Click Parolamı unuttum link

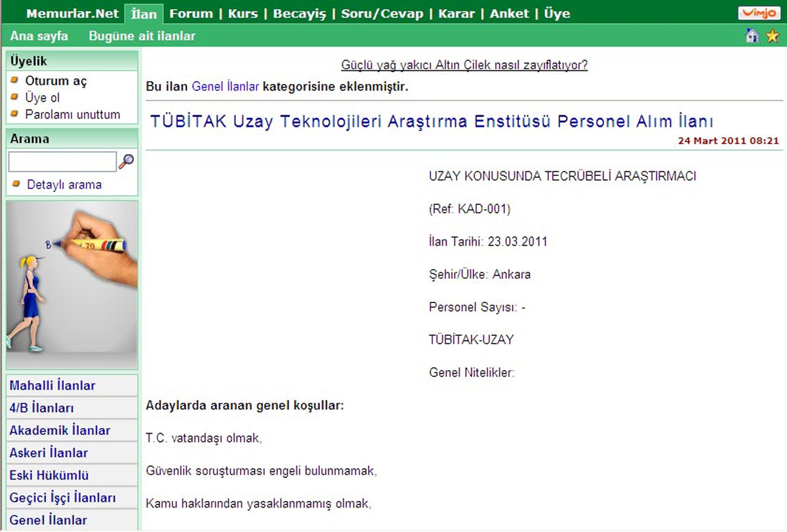(73, 114)
